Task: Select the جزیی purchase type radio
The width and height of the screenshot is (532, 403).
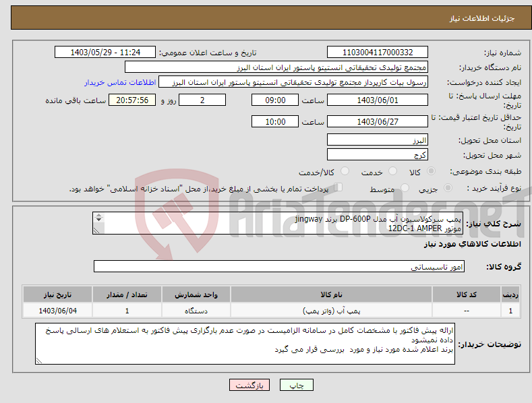Action: (448, 188)
